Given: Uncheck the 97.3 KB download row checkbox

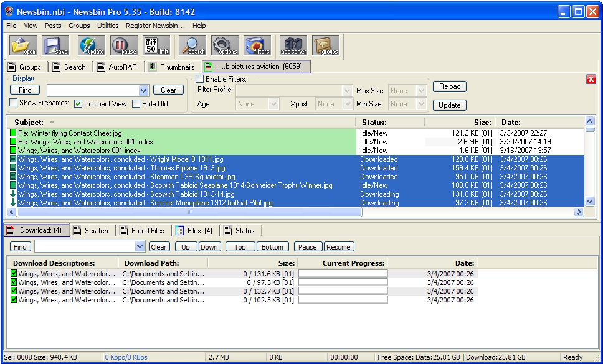Looking at the screenshot, I should (14, 282).
